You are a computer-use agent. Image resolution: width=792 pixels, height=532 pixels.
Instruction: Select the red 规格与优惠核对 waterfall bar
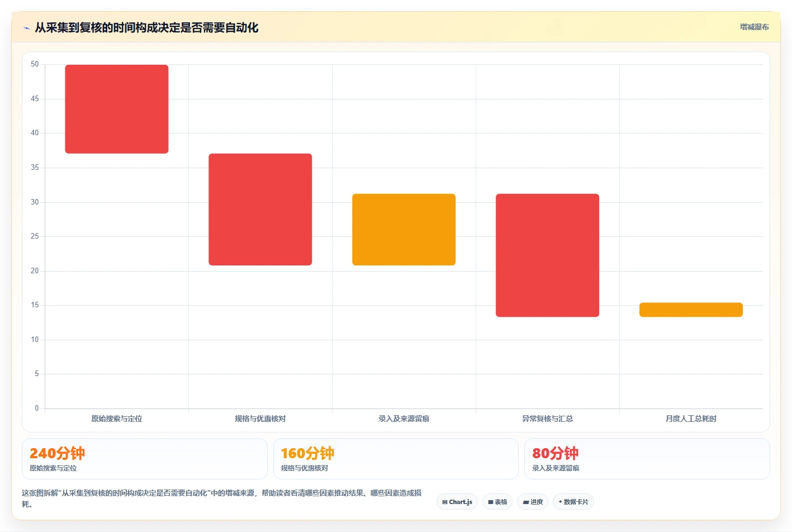[260, 210]
